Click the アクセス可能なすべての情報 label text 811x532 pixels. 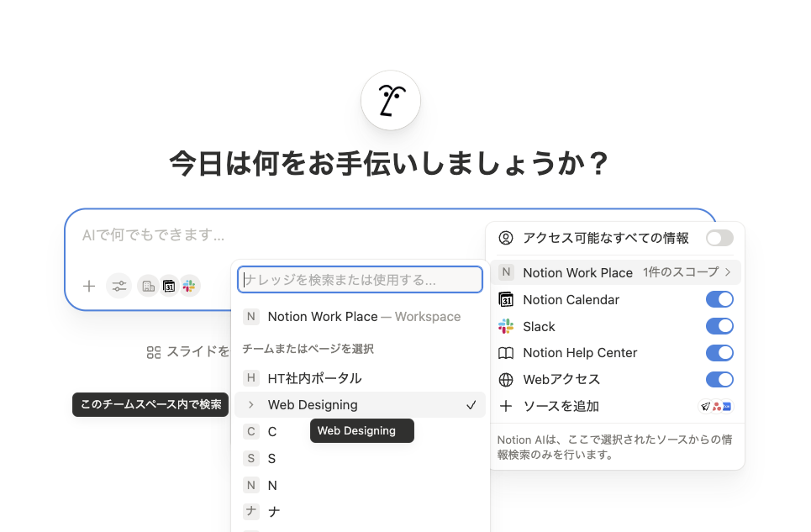click(606, 238)
